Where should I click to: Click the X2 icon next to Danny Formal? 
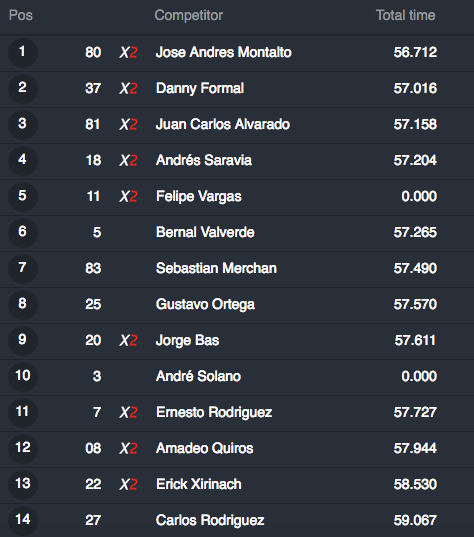coord(128,89)
